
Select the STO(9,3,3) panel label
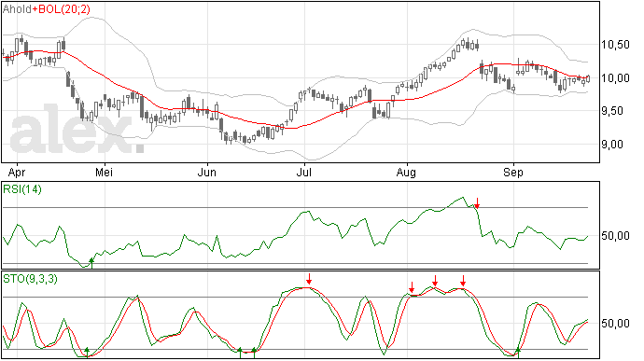tap(30, 279)
